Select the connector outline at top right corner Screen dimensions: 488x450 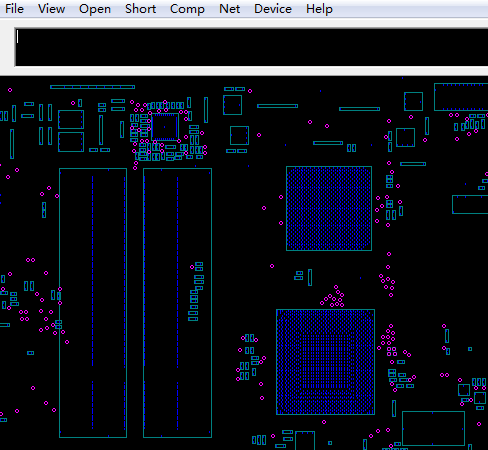coord(461,97)
